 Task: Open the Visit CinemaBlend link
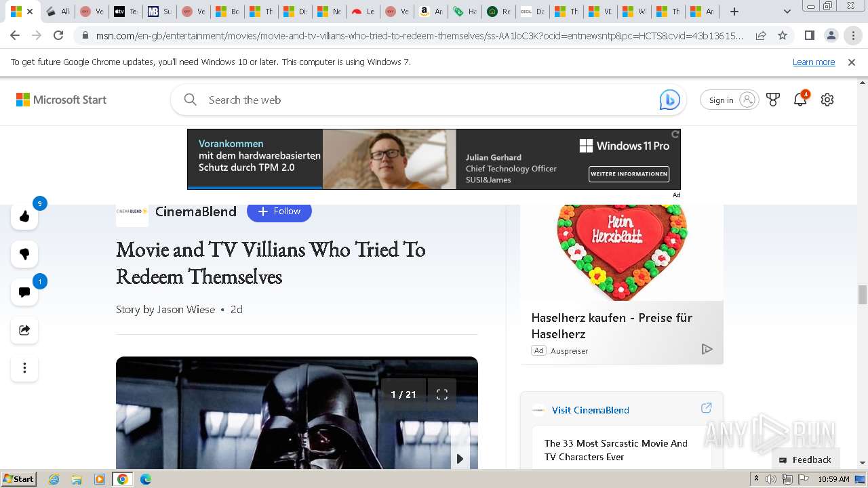590,410
